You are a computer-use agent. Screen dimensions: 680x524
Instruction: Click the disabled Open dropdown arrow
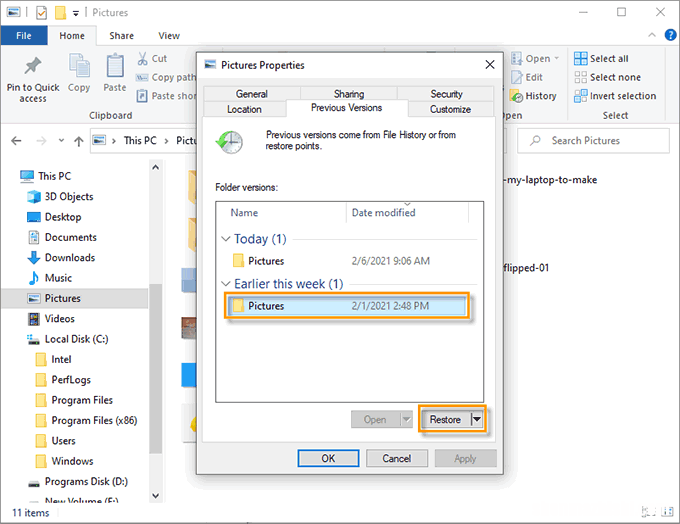click(x=406, y=419)
